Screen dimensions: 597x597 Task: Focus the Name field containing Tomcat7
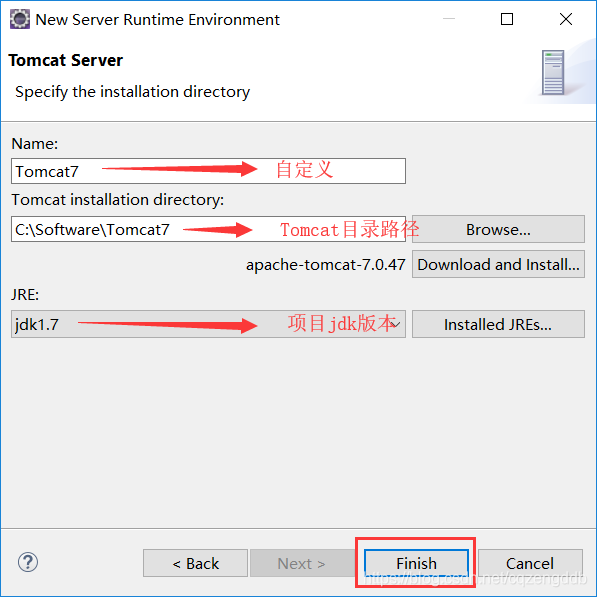[208, 171]
